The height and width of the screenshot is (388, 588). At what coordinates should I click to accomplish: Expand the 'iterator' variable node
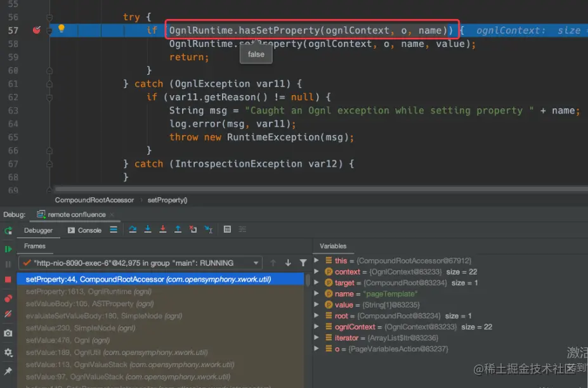[317, 337]
